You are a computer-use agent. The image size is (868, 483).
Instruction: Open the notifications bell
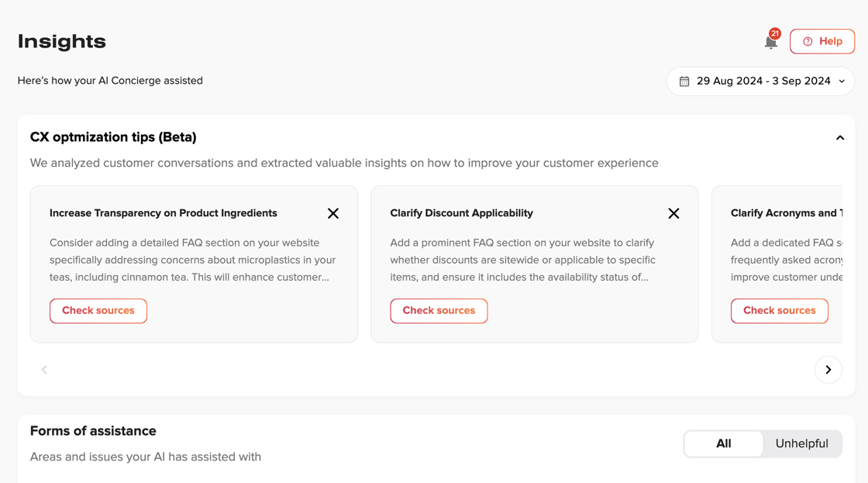tap(770, 43)
